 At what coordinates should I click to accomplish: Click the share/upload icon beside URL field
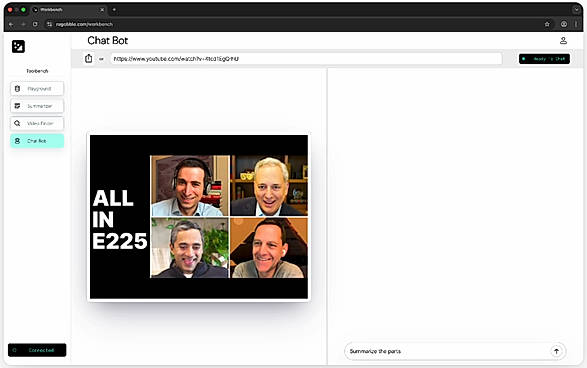tap(88, 58)
